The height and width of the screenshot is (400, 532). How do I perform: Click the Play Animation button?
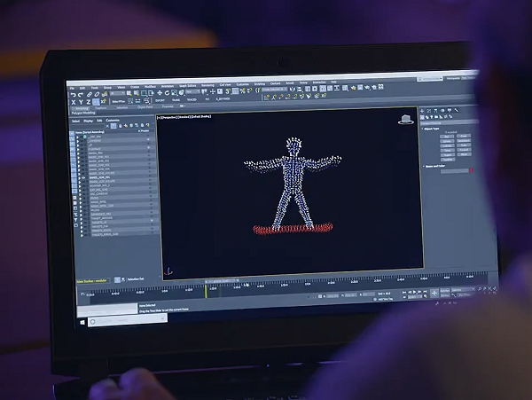coord(415,292)
